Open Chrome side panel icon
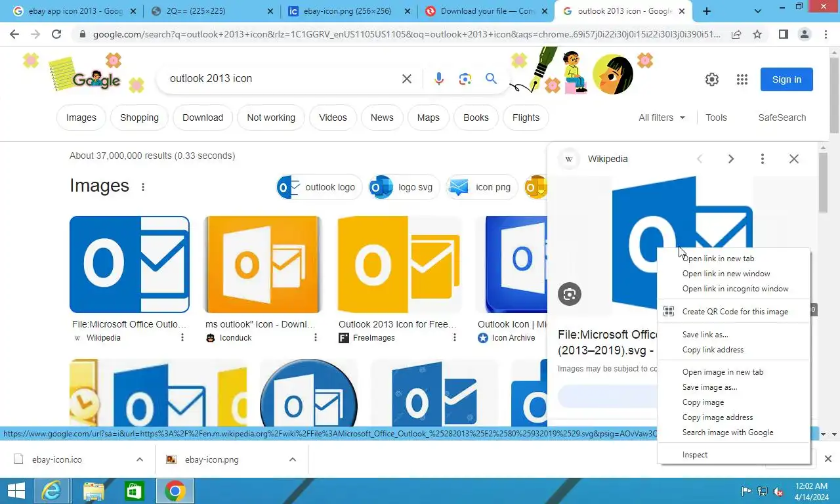This screenshot has width=840, height=504. click(783, 34)
